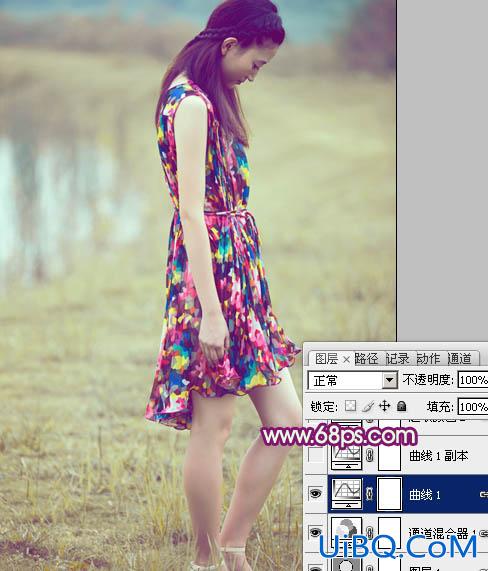This screenshot has width=488, height=571.
Task: Click the 填充 fill label
Action: click(440, 406)
